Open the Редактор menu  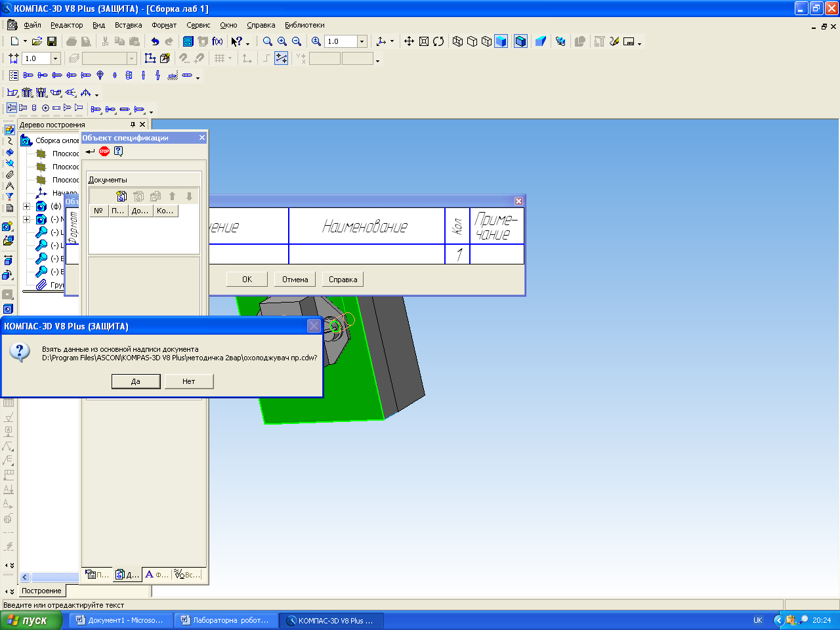click(67, 25)
